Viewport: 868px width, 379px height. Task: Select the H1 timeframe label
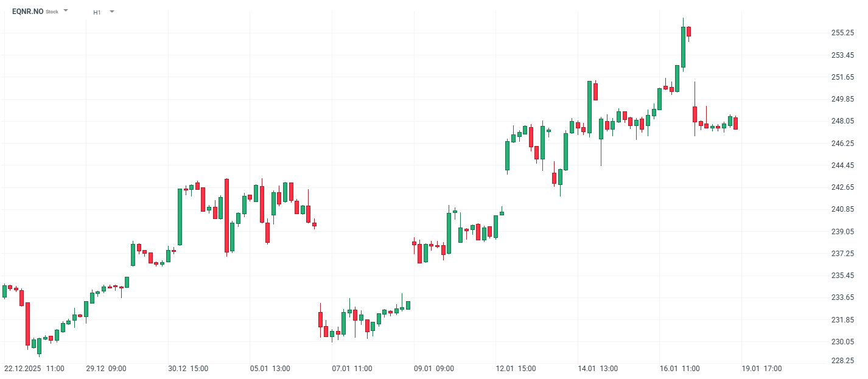tap(97, 12)
